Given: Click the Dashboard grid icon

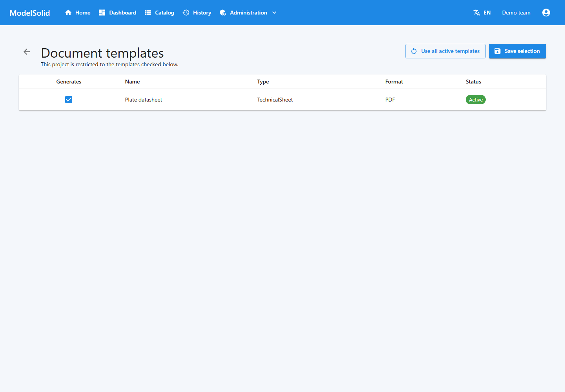Looking at the screenshot, I should [x=102, y=13].
